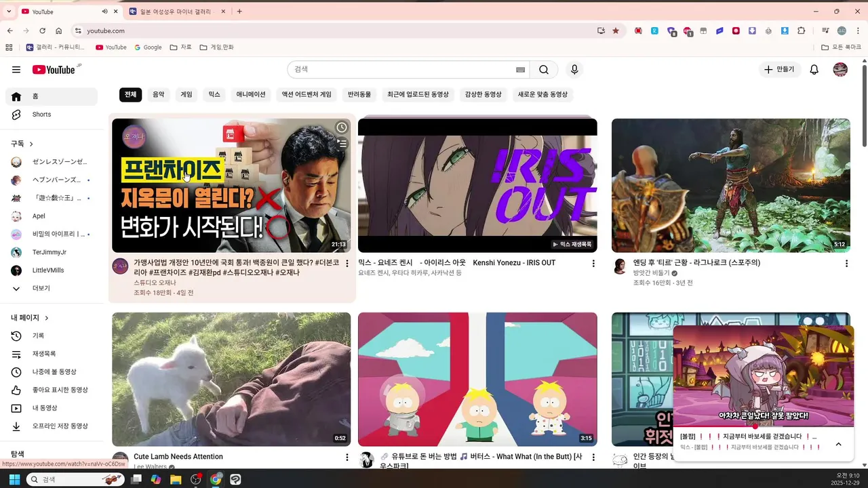The height and width of the screenshot is (488, 868).
Task: Open the Cute Lamb Needs Attention thumbnail
Action: click(x=231, y=379)
